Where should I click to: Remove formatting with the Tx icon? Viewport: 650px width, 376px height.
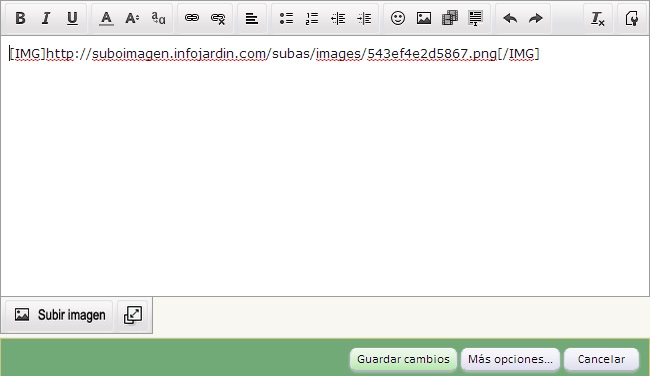598,18
